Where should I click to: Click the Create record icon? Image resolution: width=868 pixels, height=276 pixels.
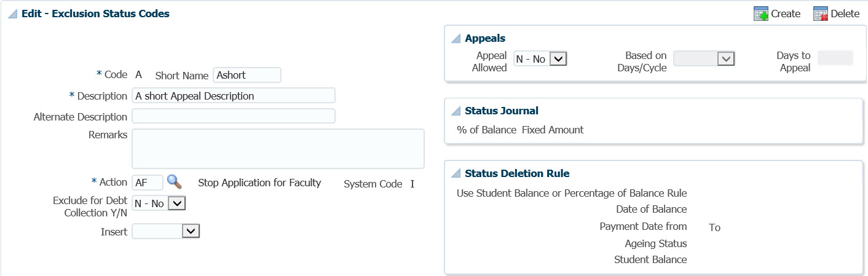point(761,14)
